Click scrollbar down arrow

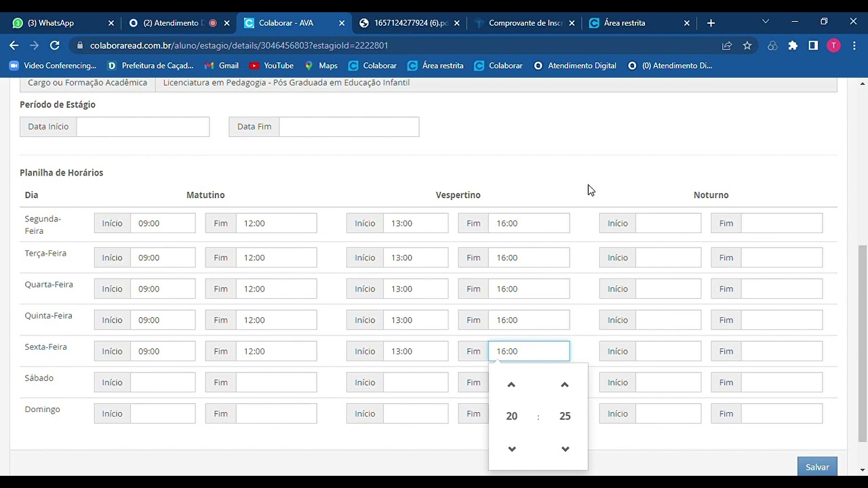tap(863, 470)
